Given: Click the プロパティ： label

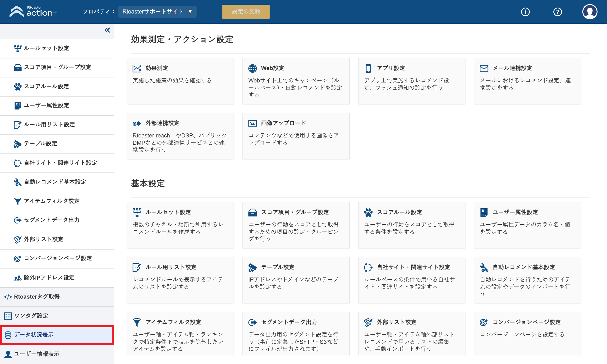Looking at the screenshot, I should coord(99,12).
